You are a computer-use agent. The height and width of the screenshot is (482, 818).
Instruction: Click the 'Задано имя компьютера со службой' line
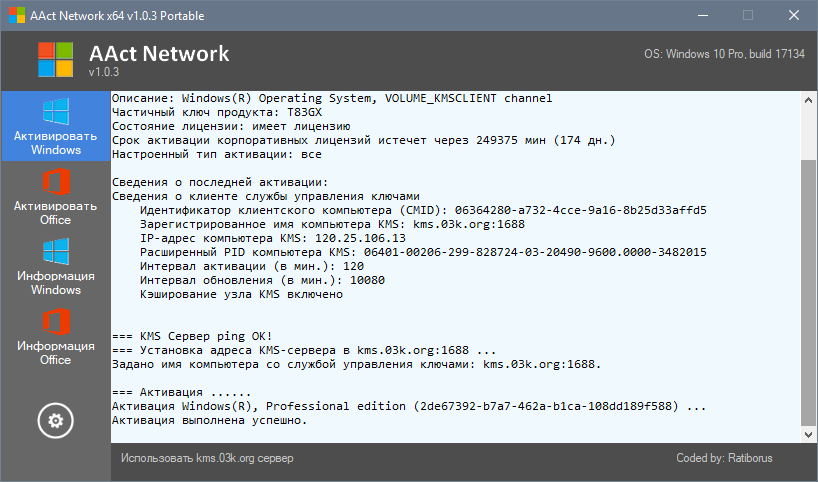[356, 365]
